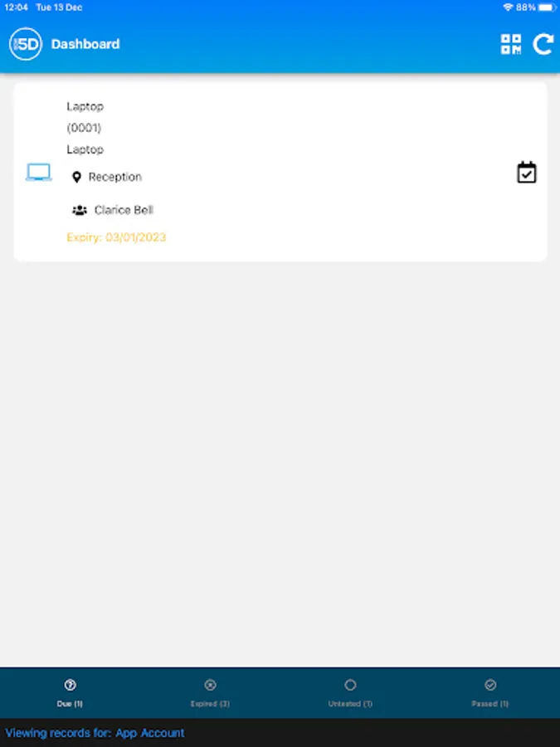560x747 pixels.
Task: Tap the 5D app logo
Action: coord(26,44)
